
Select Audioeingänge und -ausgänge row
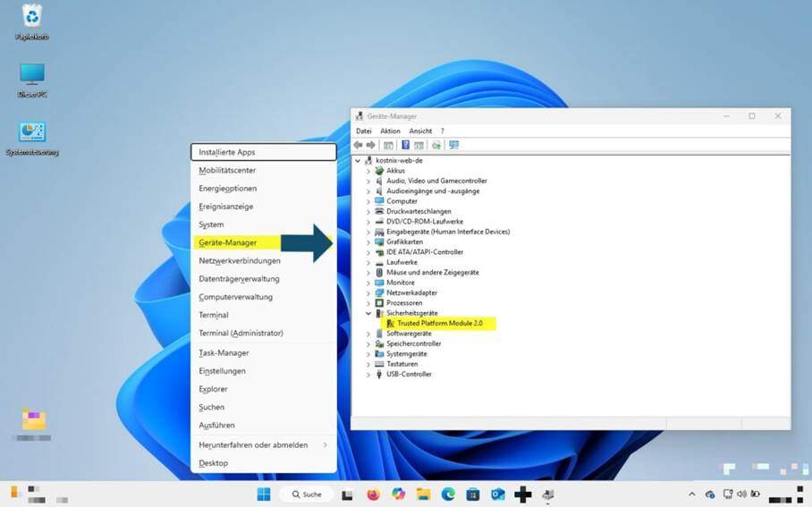(x=433, y=191)
